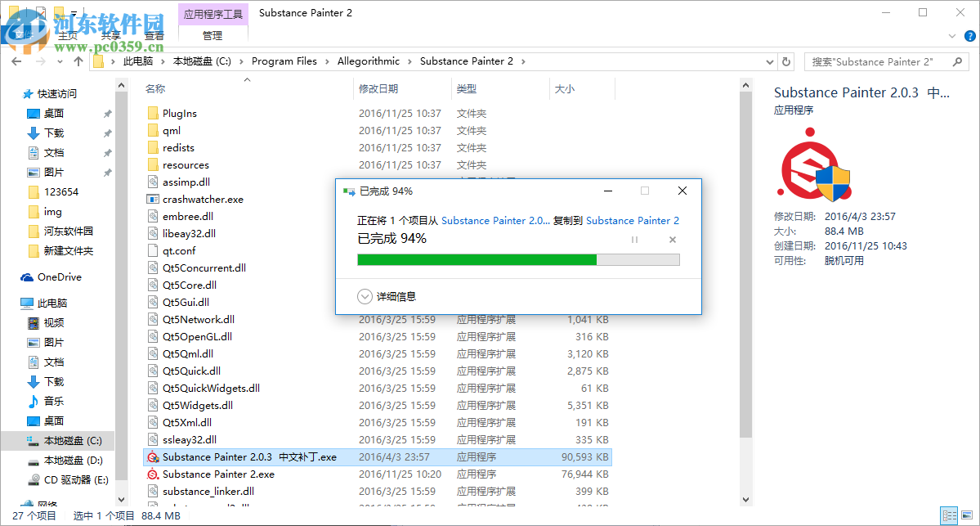Click the 快速访问 star icon
Viewport: 980px width, 526px height.
(x=28, y=94)
